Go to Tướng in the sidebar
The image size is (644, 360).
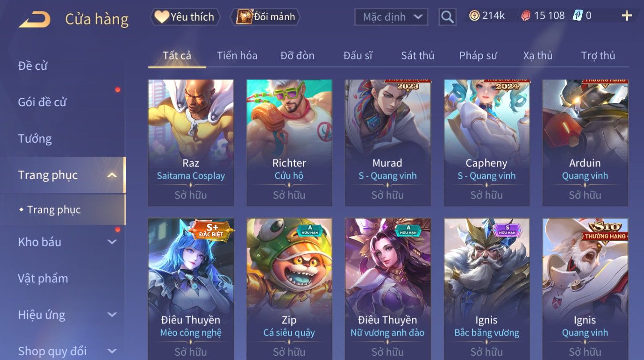click(x=35, y=138)
